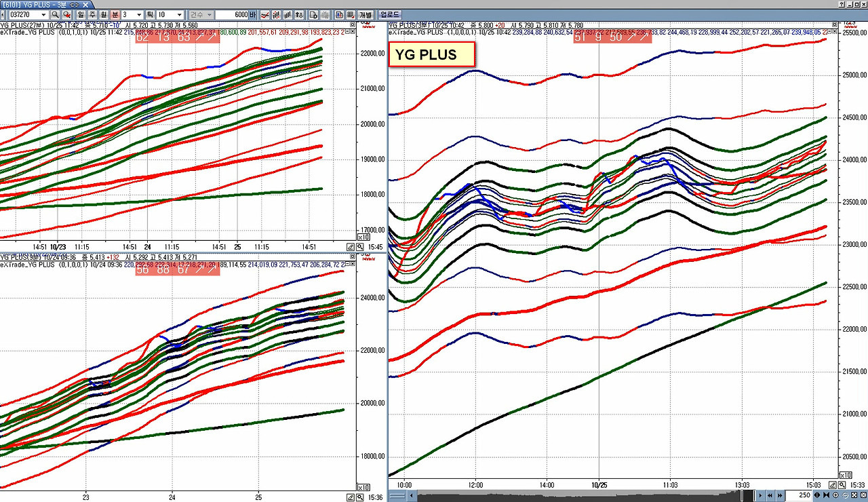This screenshot has height=502, width=868.
Task: Click the document settings icon in toolbar
Action: coord(313,14)
